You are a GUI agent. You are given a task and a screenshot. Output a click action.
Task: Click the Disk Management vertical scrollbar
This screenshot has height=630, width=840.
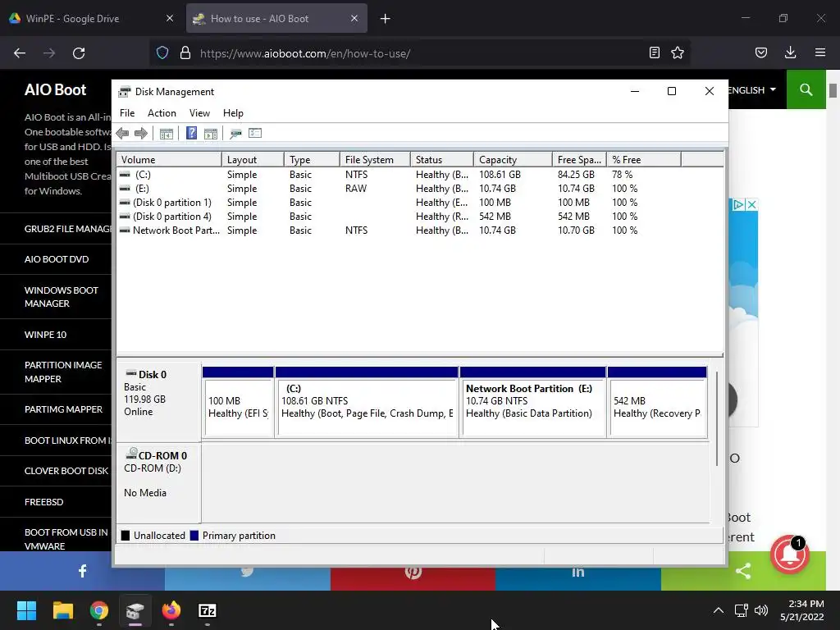click(x=717, y=418)
